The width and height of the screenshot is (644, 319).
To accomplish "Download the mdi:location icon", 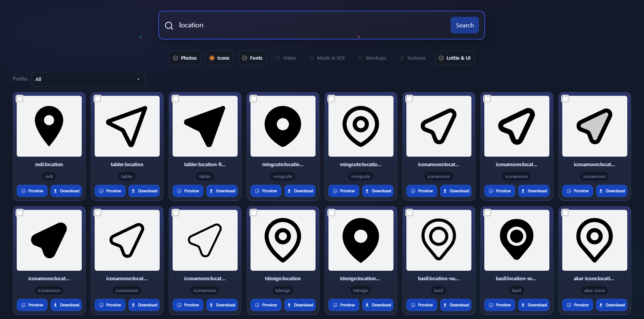I will tap(66, 191).
